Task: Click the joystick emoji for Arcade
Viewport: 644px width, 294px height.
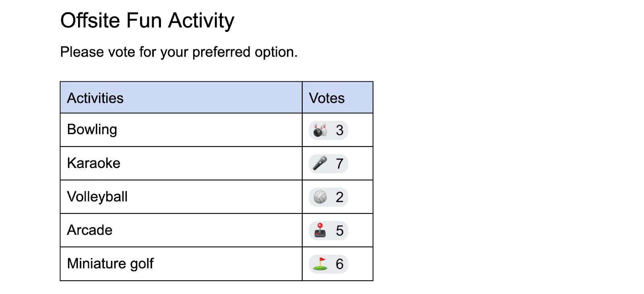Action: point(320,230)
